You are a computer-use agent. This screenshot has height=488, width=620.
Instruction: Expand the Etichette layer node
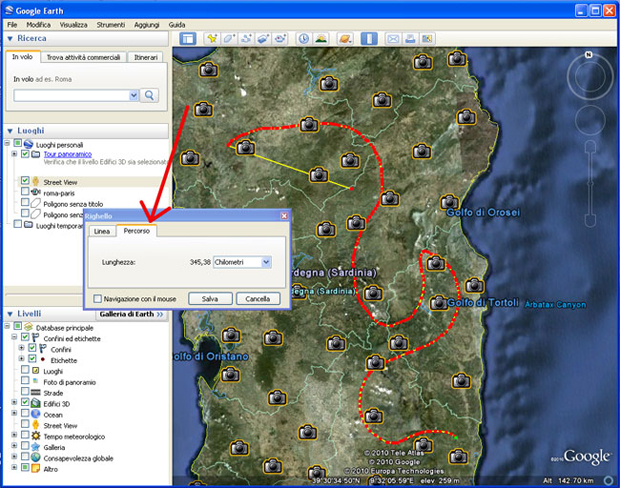(22, 359)
